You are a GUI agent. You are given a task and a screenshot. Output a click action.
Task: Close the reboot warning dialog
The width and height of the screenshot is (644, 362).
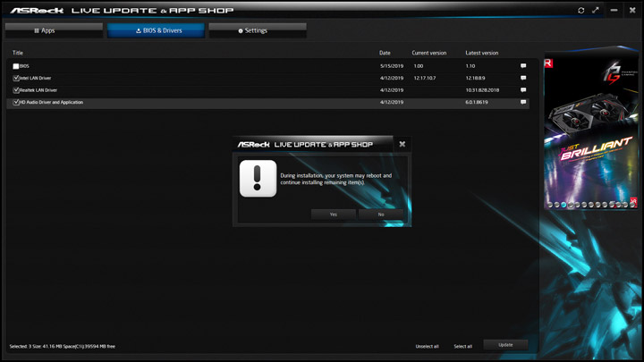pyautogui.click(x=402, y=144)
